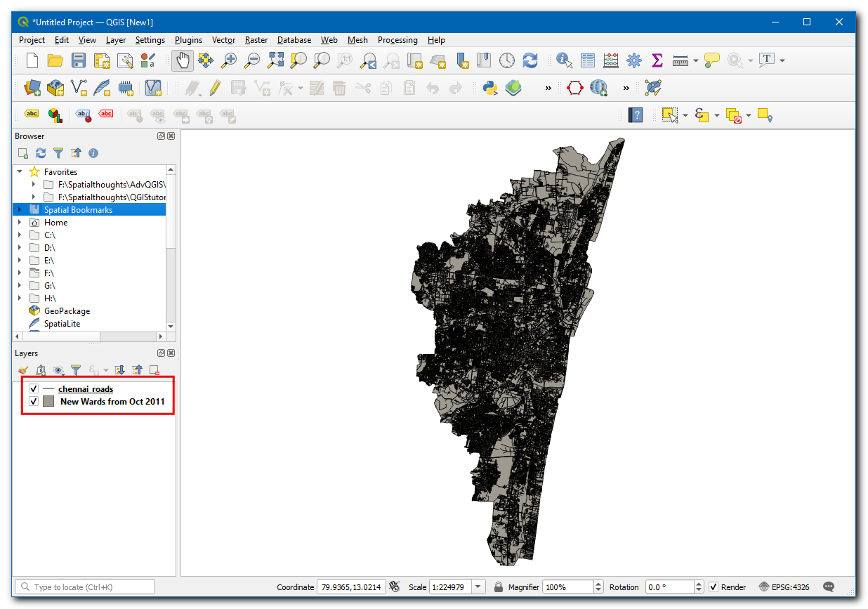The height and width of the screenshot is (609, 868).
Task: Expand the Home folder in Browser
Action: [20, 223]
